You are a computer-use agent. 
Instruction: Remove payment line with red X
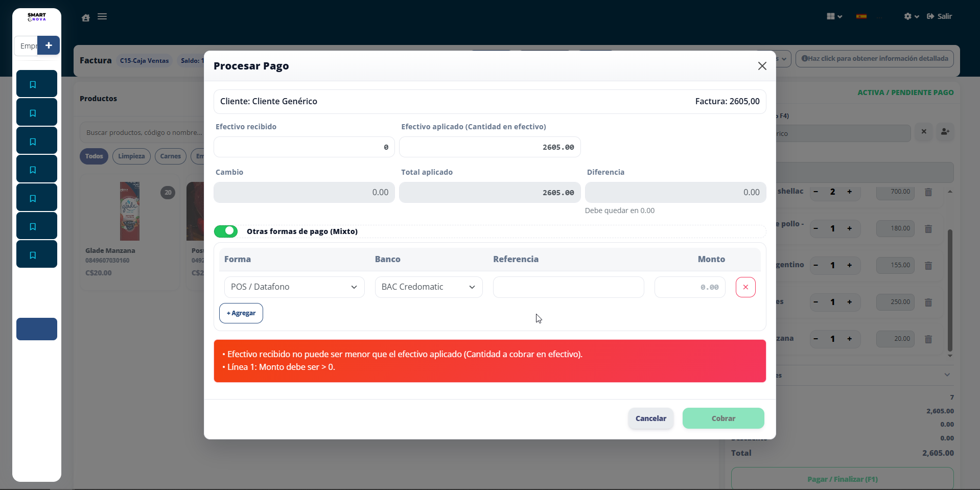point(745,287)
